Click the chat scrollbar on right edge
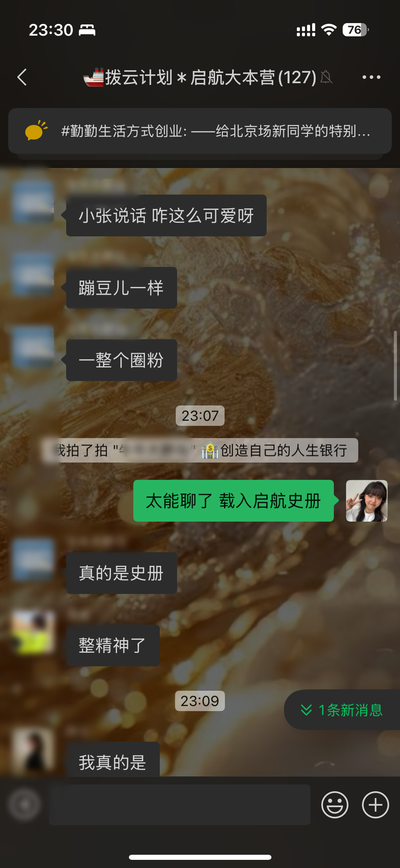The height and width of the screenshot is (868, 400). coord(395,365)
